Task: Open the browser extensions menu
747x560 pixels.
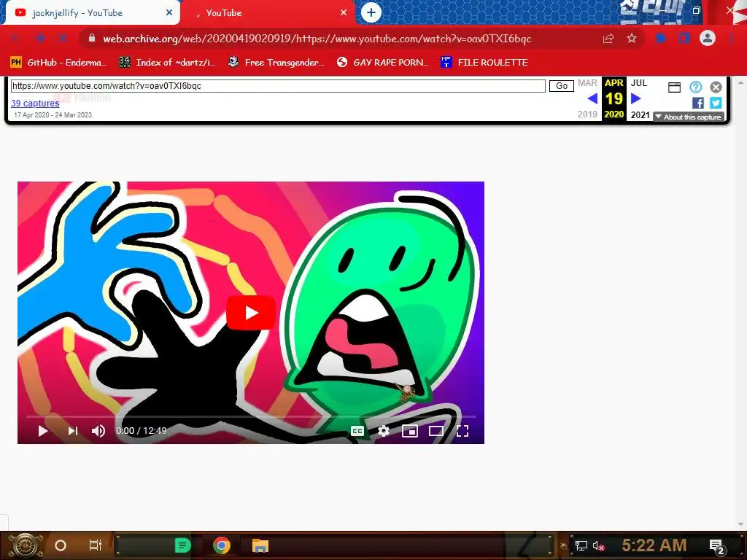Action: coord(661,39)
